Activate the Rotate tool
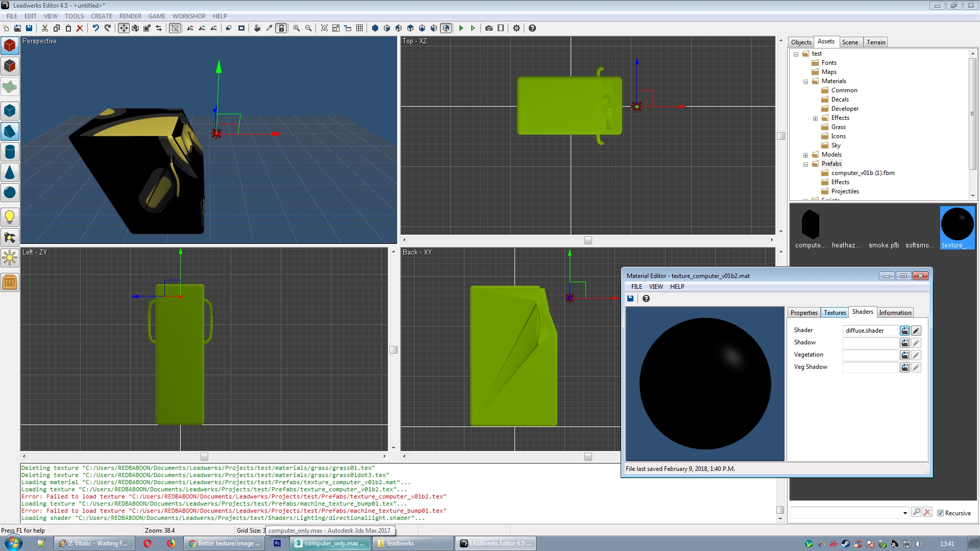This screenshot has width=980, height=551. coord(135,28)
